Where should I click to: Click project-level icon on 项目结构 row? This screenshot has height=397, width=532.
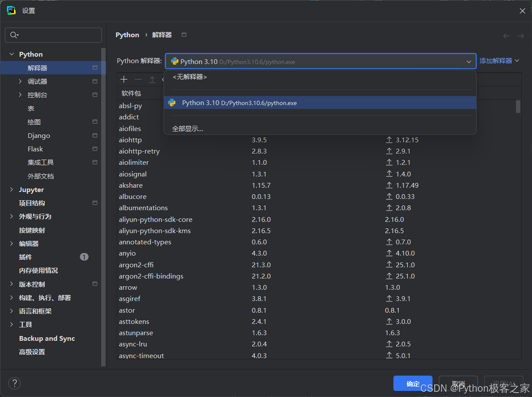95,203
